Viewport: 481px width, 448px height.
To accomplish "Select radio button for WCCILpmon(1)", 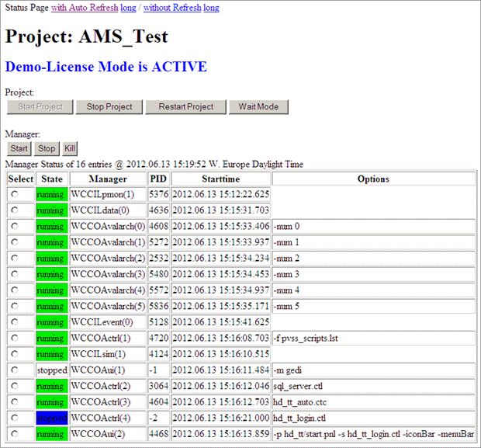I will pyautogui.click(x=15, y=195).
